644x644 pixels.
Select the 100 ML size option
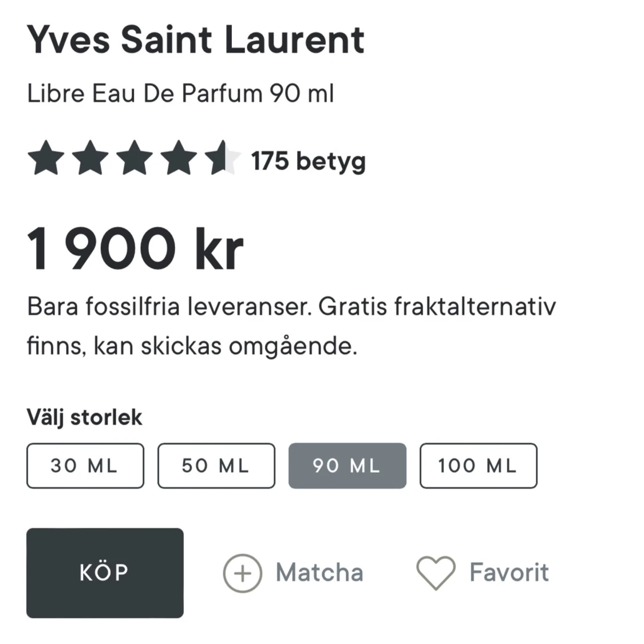(478, 465)
